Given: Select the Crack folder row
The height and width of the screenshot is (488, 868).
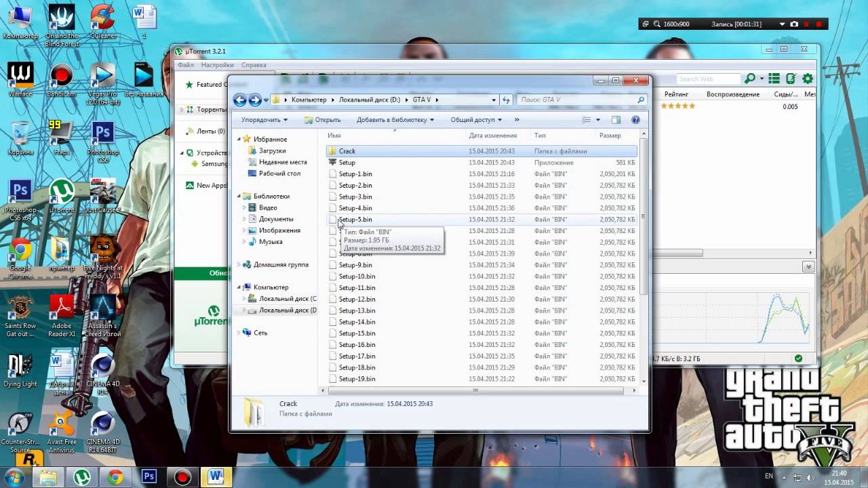Looking at the screenshot, I should pos(481,151).
